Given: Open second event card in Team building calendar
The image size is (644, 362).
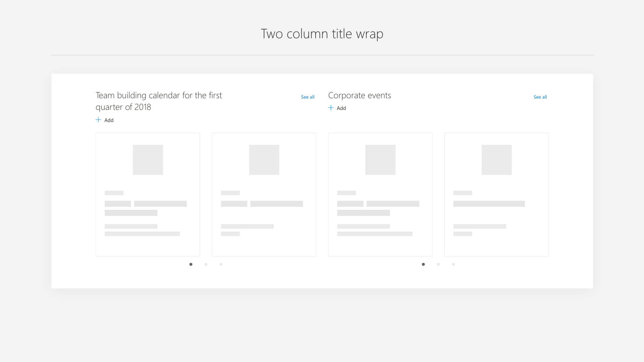Looking at the screenshot, I should (x=264, y=195).
